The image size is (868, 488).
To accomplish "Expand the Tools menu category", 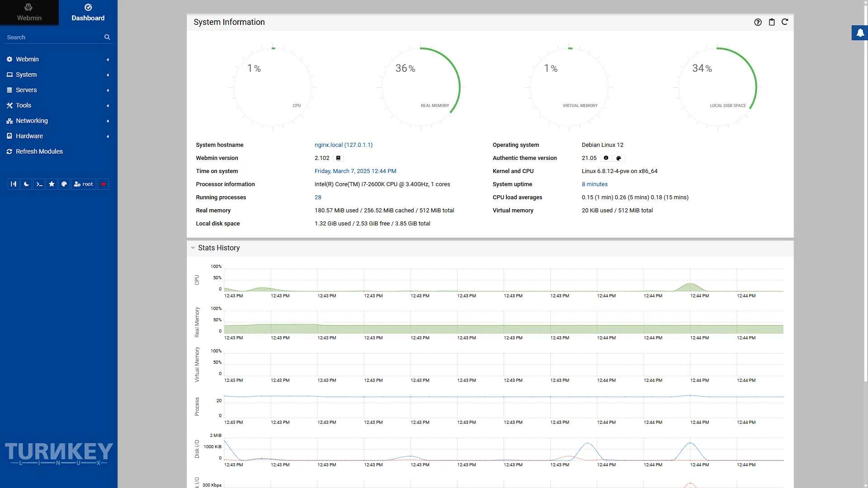I will pyautogui.click(x=59, y=105).
